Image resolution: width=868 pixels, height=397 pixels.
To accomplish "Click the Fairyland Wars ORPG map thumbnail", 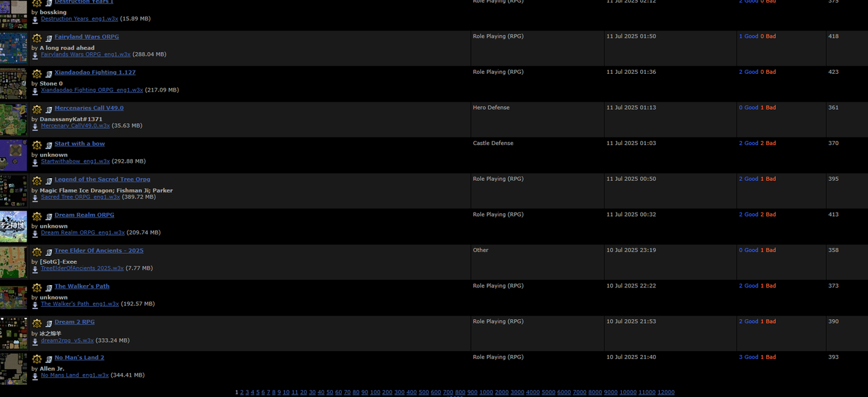I will (14, 48).
